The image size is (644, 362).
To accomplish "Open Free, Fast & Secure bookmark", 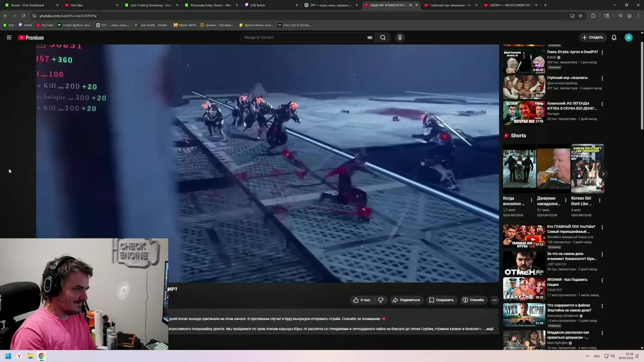I will 294,25.
